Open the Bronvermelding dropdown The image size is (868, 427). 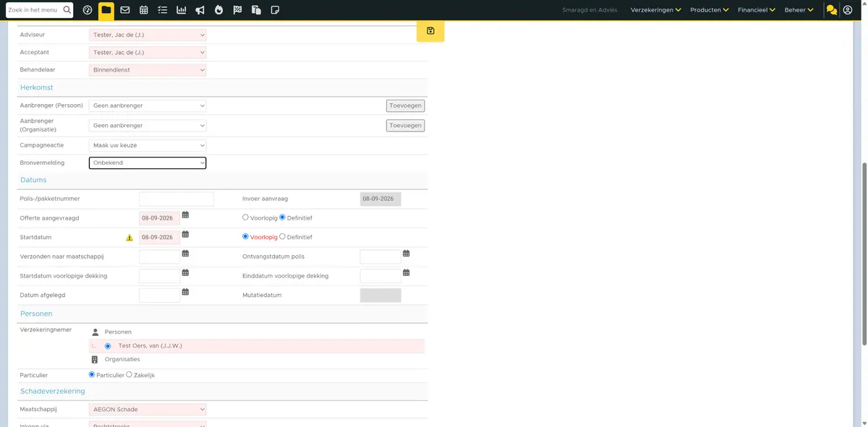pos(148,163)
